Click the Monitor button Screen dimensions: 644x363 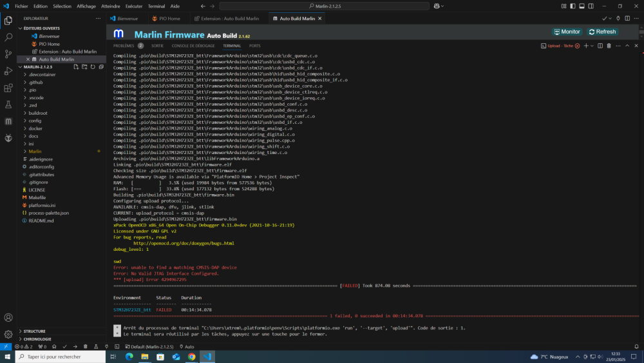(567, 32)
